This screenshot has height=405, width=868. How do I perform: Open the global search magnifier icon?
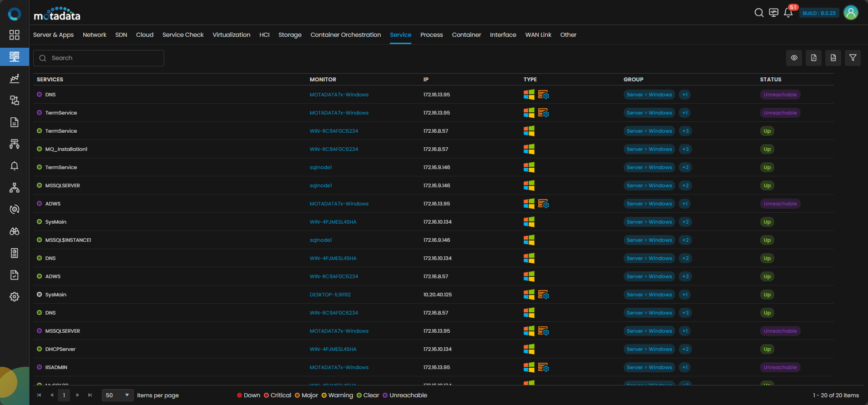(759, 13)
